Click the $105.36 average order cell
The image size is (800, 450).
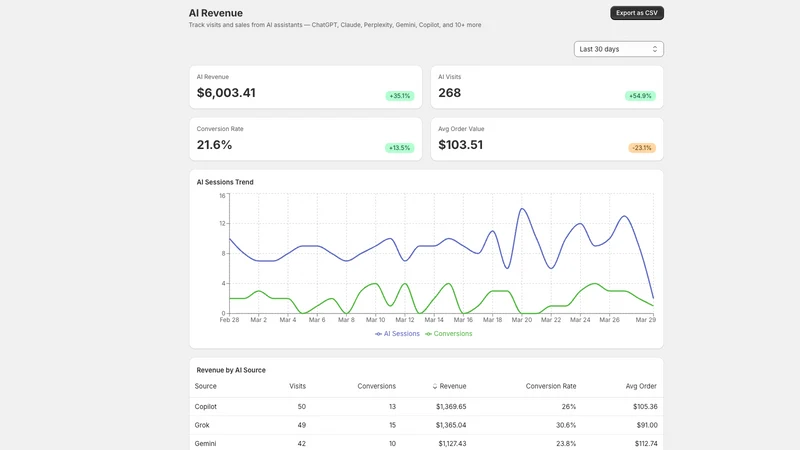click(x=645, y=407)
